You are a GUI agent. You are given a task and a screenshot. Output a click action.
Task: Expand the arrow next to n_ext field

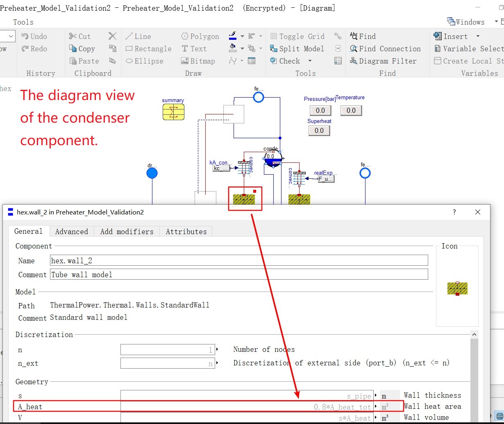point(217,363)
